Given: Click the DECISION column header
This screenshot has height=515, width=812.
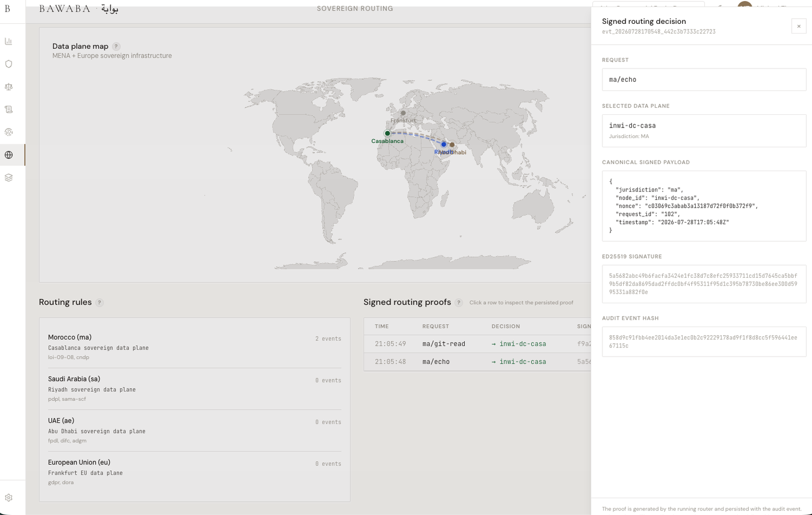Looking at the screenshot, I should pyautogui.click(x=505, y=327).
